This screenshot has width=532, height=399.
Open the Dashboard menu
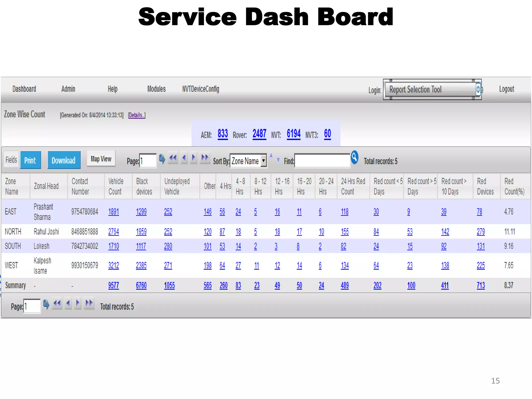point(24,89)
